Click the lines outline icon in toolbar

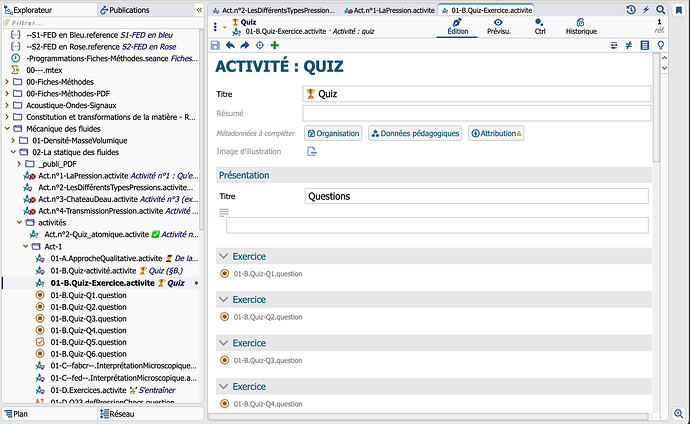point(614,45)
